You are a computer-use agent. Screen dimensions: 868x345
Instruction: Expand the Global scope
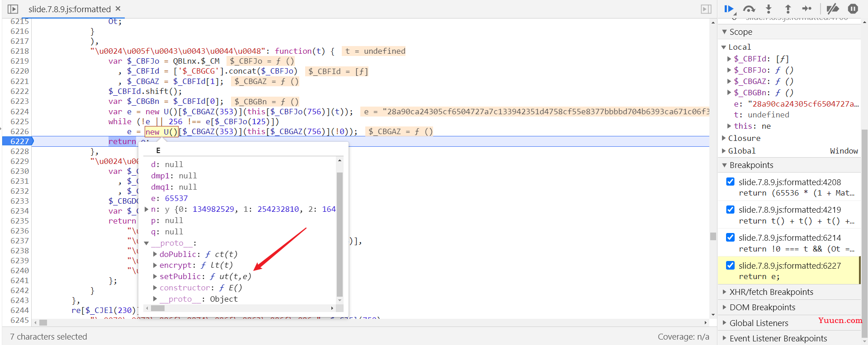coord(724,151)
